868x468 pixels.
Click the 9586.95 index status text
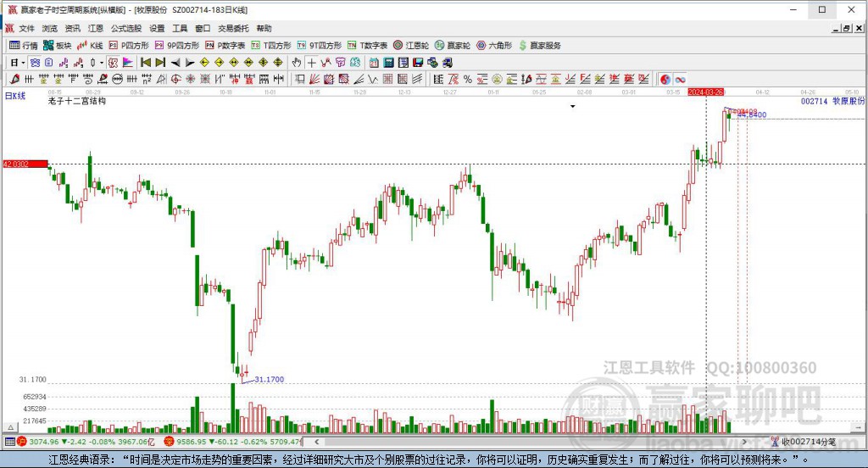point(192,442)
